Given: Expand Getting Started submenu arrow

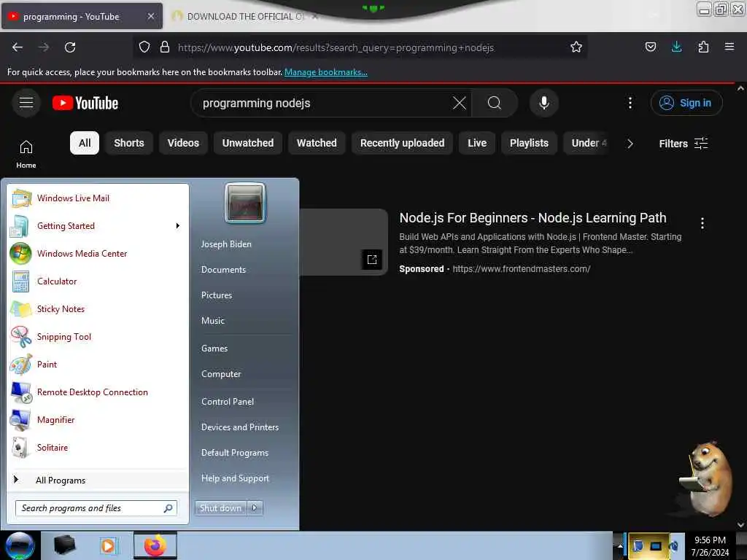Looking at the screenshot, I should [x=178, y=226].
